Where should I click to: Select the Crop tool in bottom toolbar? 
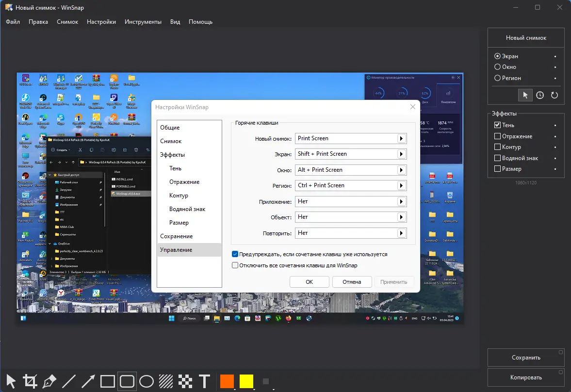pos(30,381)
